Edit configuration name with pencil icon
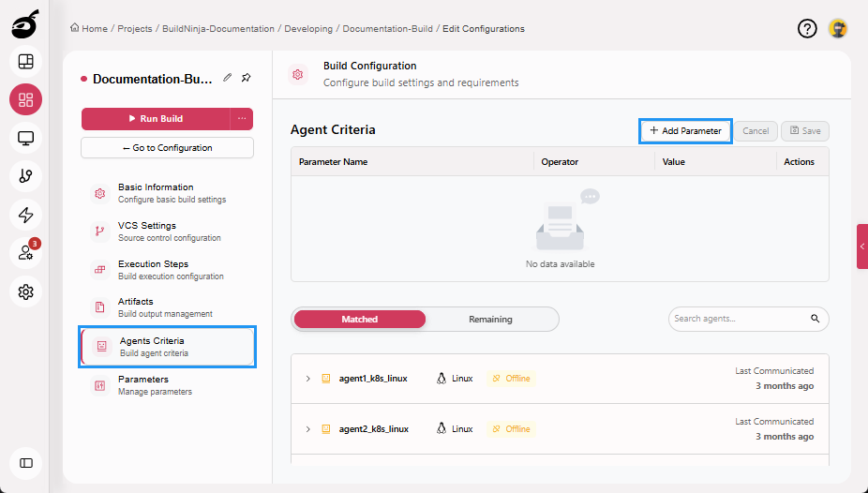The image size is (868, 493). (227, 78)
